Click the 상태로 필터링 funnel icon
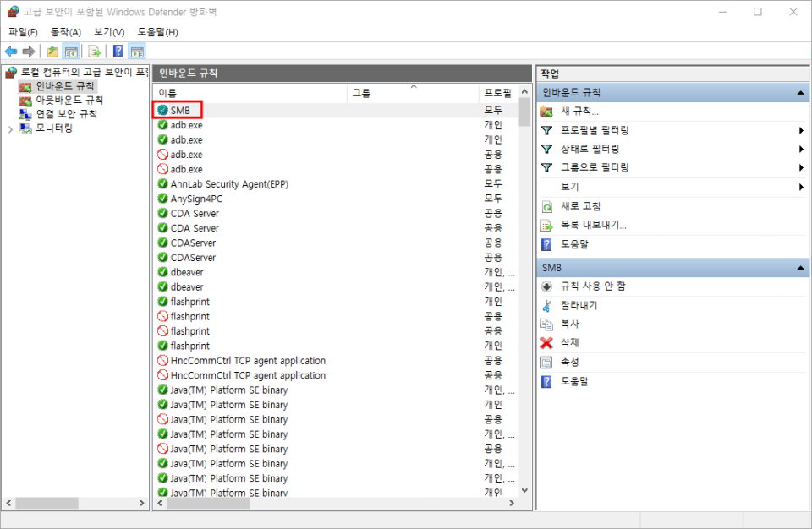 pos(547,149)
